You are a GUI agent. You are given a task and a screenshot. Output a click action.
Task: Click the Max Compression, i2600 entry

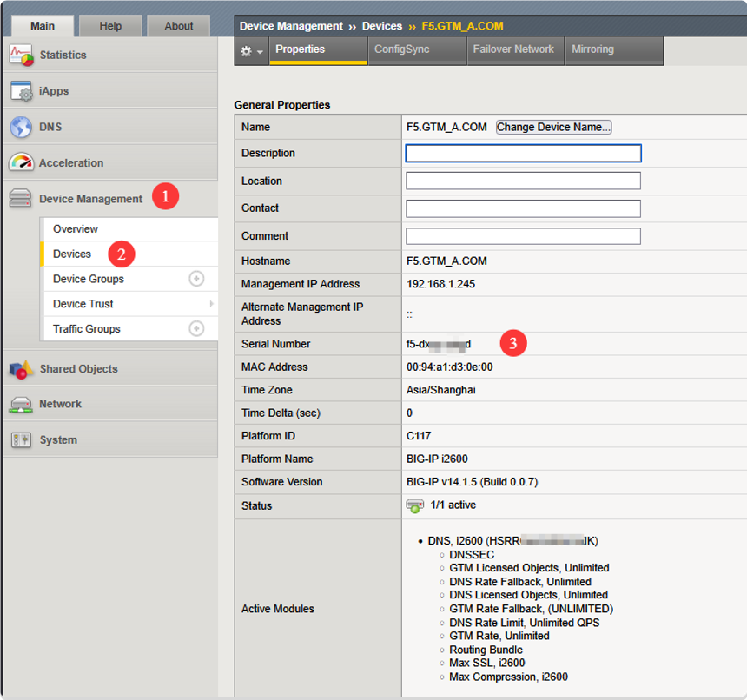tap(508, 677)
